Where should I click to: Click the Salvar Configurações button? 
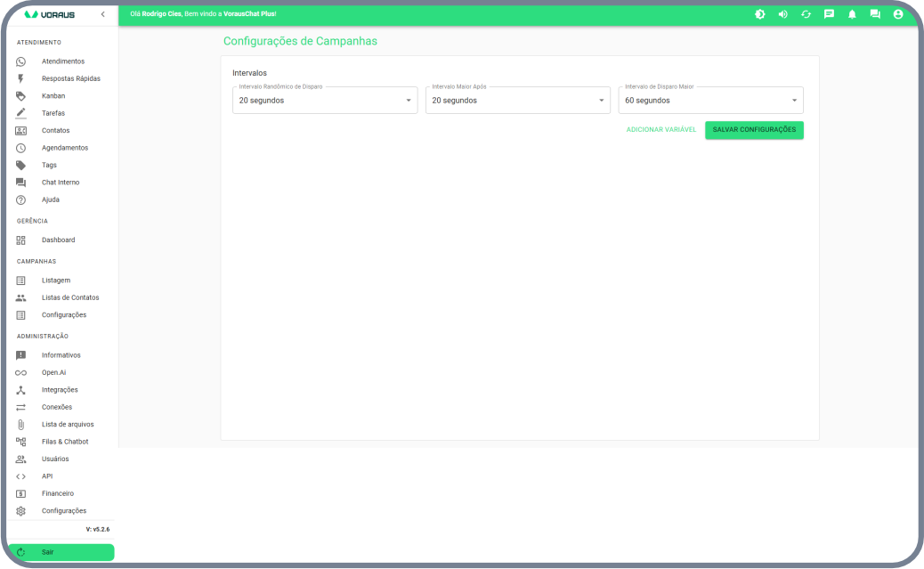pyautogui.click(x=754, y=130)
